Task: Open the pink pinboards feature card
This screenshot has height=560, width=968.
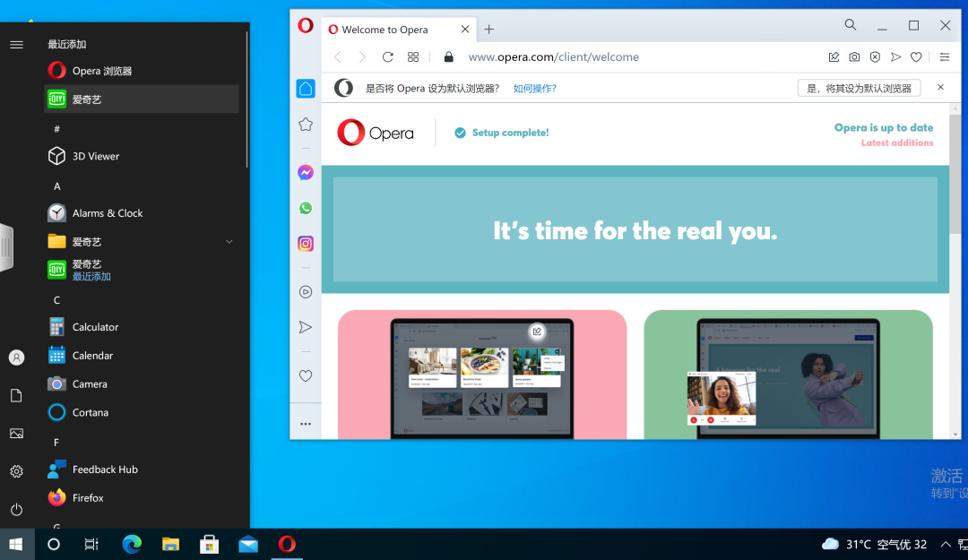Action: click(x=482, y=375)
